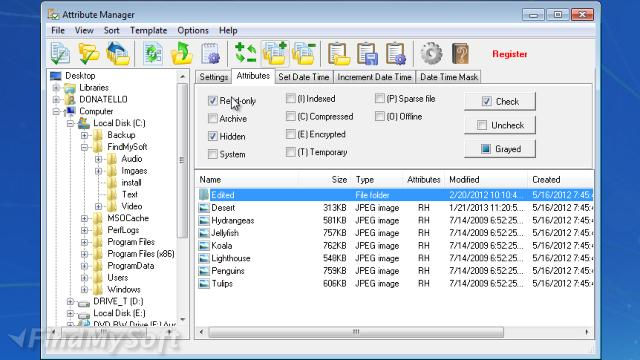Expand the Backup folder node

(84, 135)
